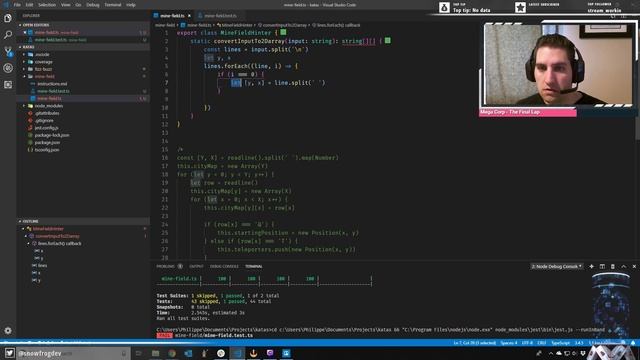Open .gitignore in the explorer
The height and width of the screenshot is (360, 640).
coord(44,120)
